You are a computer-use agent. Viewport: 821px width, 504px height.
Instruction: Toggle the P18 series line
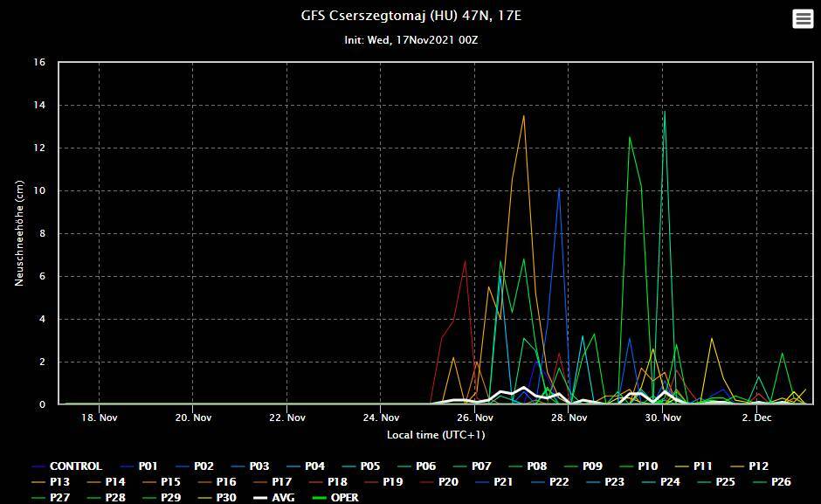pyautogui.click(x=336, y=482)
